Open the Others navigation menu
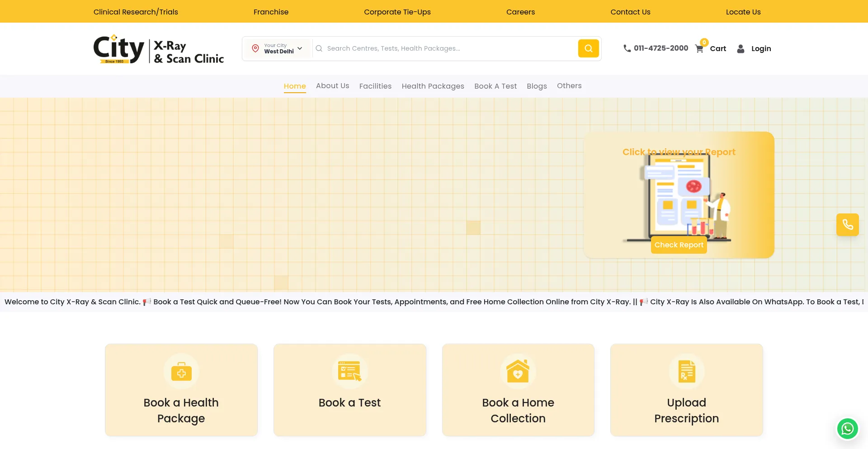Viewport: 868px width, 449px height. tap(569, 85)
